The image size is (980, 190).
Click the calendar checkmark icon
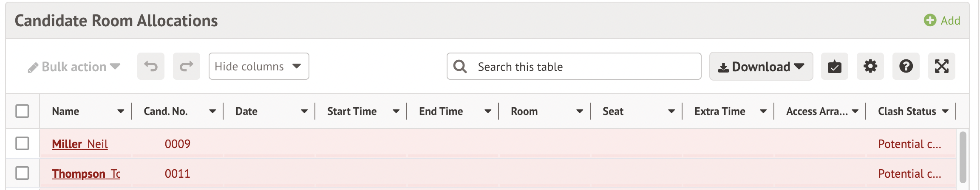[x=834, y=66]
